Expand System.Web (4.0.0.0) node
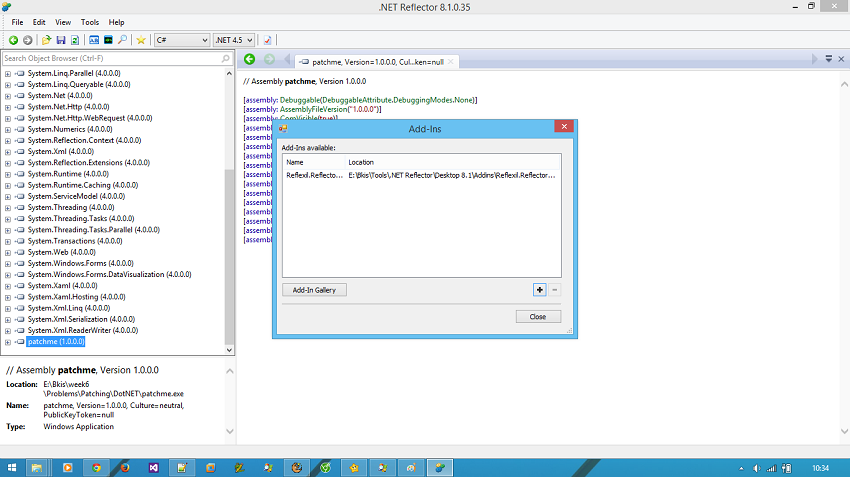The width and height of the screenshot is (850, 477). tap(8, 253)
